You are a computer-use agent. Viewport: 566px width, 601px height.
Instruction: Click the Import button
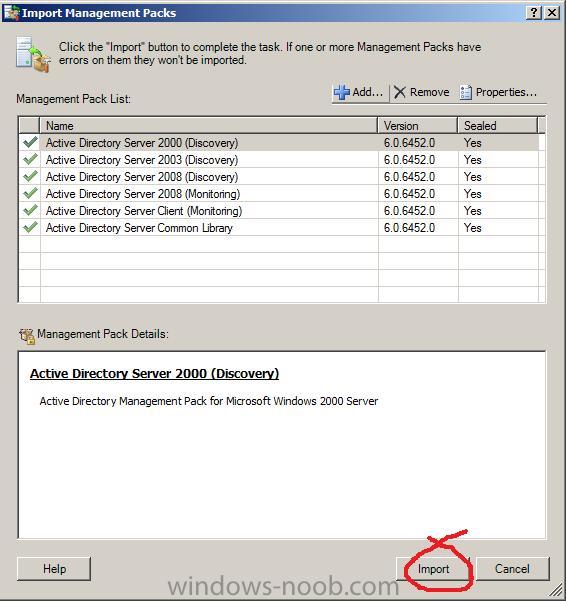(433, 569)
